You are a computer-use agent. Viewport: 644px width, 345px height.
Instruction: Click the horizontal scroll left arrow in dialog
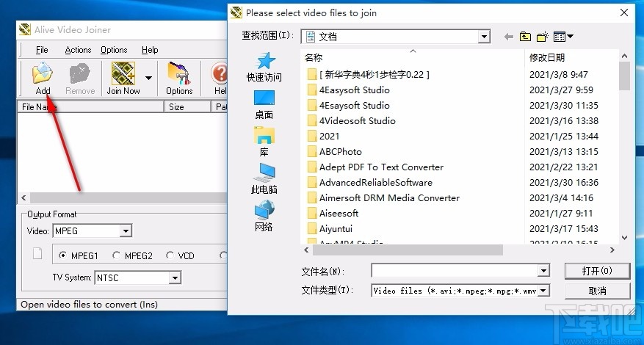[306, 250]
